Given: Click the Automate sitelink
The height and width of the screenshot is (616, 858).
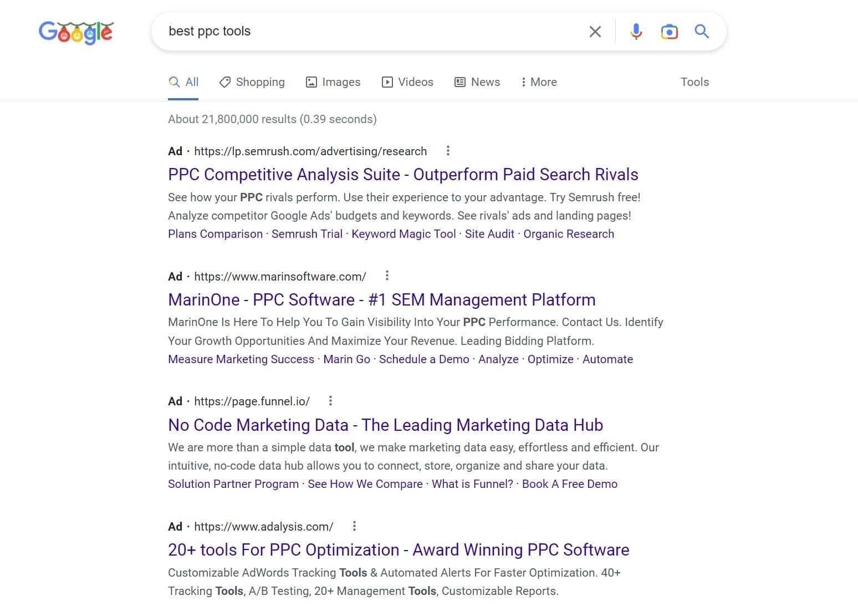Looking at the screenshot, I should tap(607, 359).
